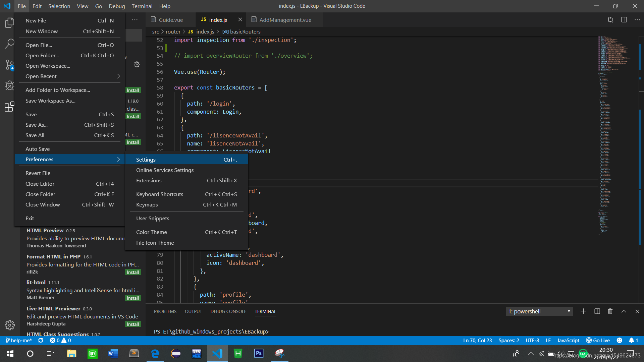
Task: Toggle the PROBLEMS panel tab
Action: point(165,311)
